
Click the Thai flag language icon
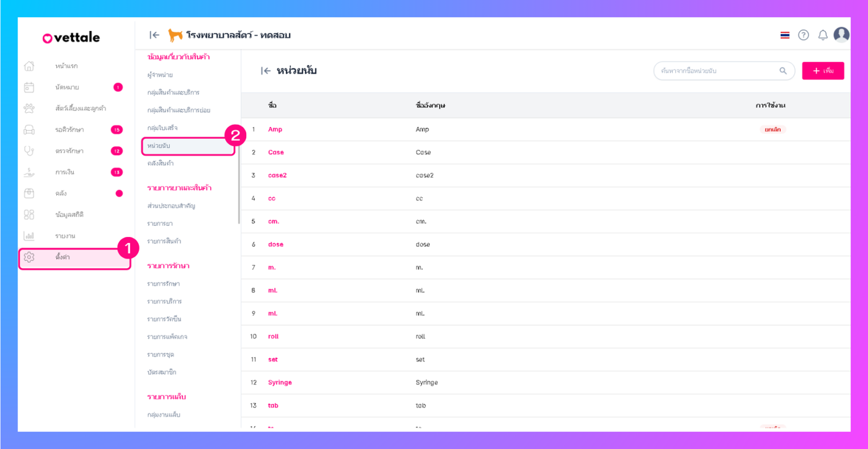(785, 35)
